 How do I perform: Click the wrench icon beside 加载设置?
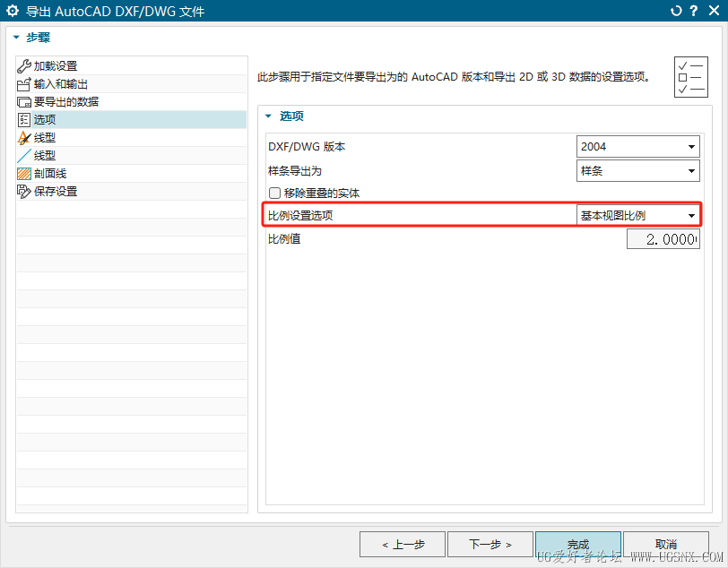tap(23, 66)
